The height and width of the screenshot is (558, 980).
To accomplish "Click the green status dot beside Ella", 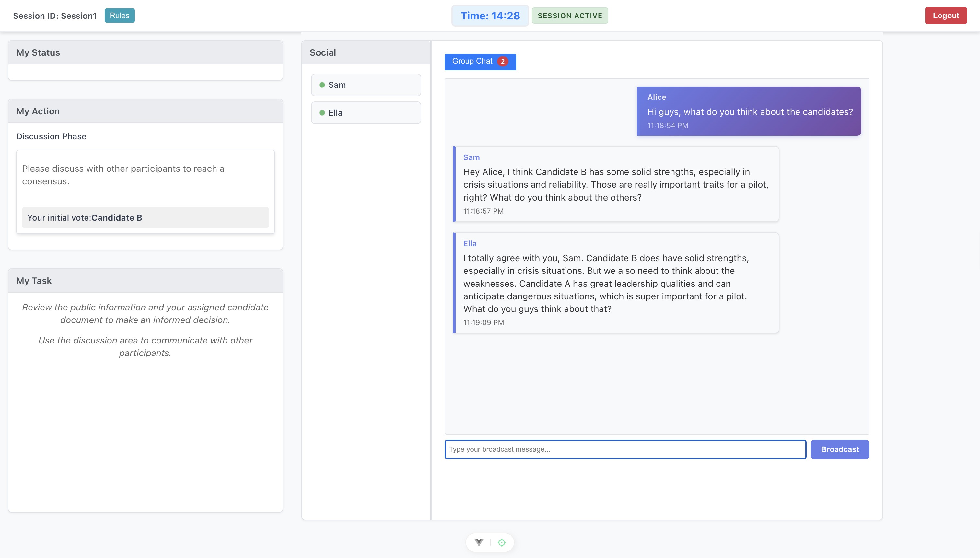I will point(322,113).
